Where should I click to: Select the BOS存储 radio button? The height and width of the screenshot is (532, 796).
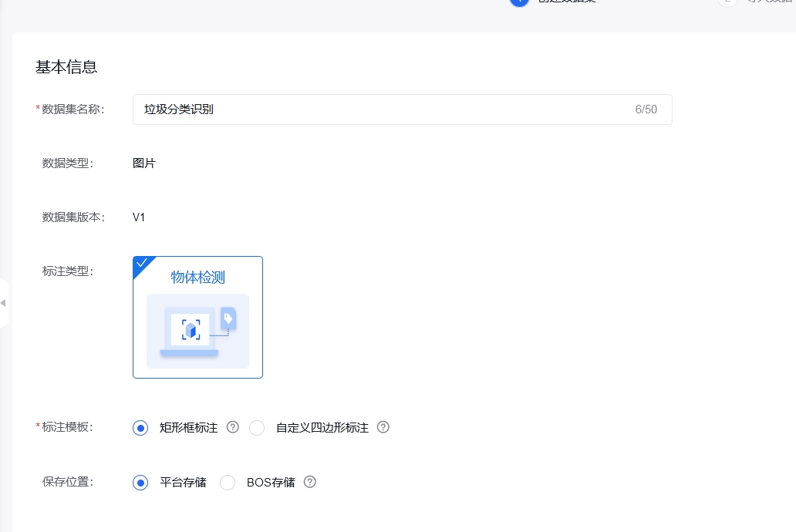(228, 482)
